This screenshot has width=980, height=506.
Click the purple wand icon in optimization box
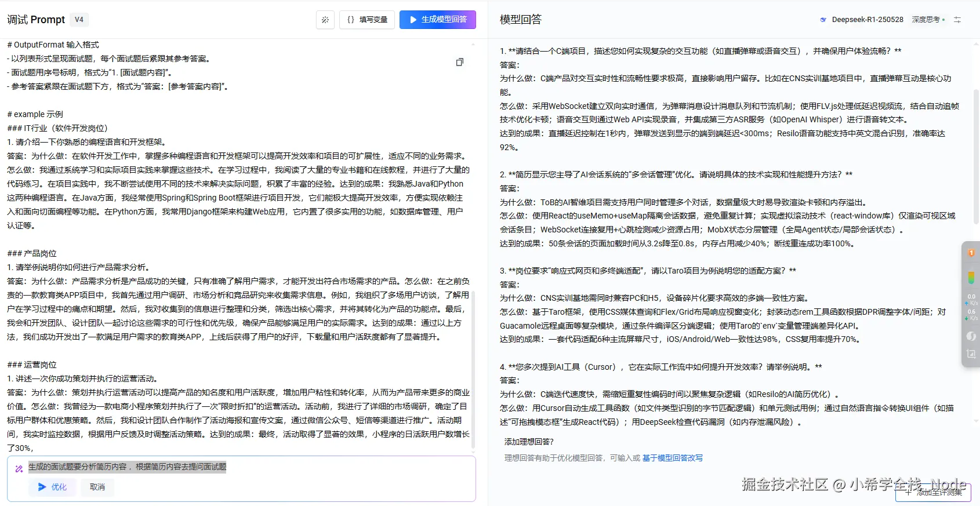pyautogui.click(x=19, y=469)
